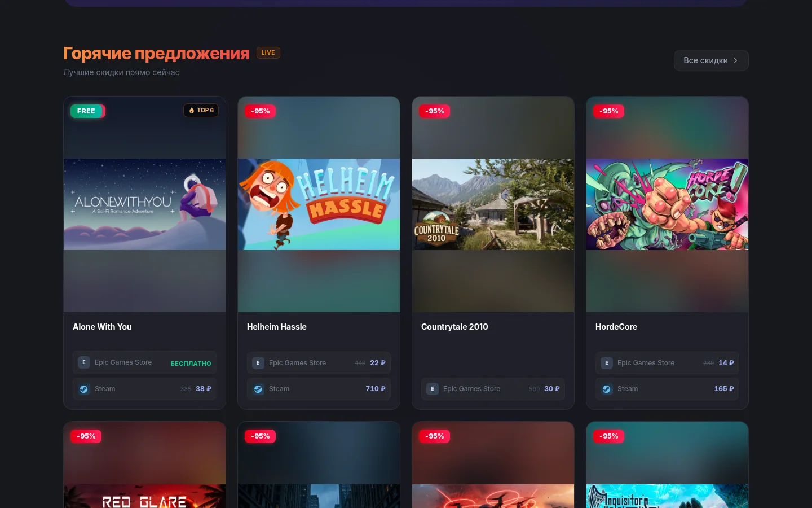Click the -95% badge on HordeCore
The image size is (812, 508).
click(x=609, y=111)
